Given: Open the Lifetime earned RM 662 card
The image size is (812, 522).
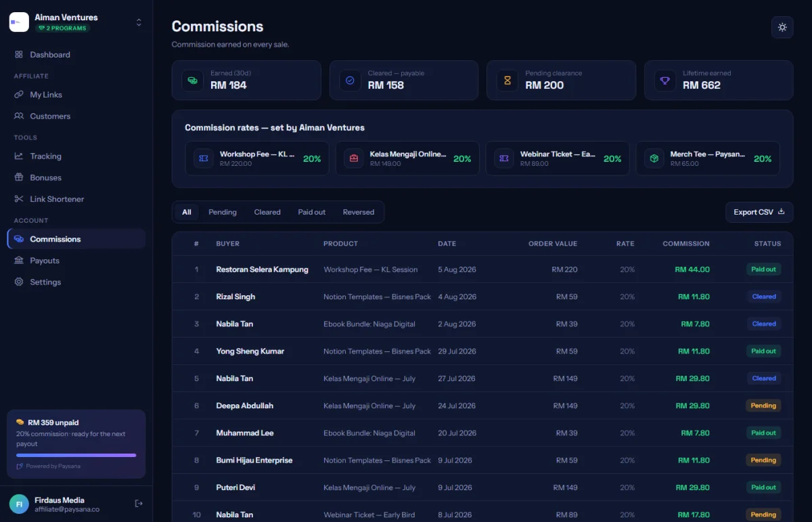Looking at the screenshot, I should click(x=719, y=81).
